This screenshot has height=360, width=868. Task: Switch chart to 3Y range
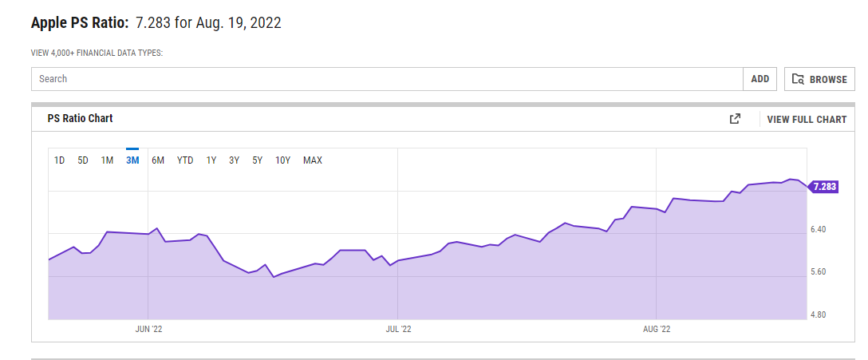235,160
